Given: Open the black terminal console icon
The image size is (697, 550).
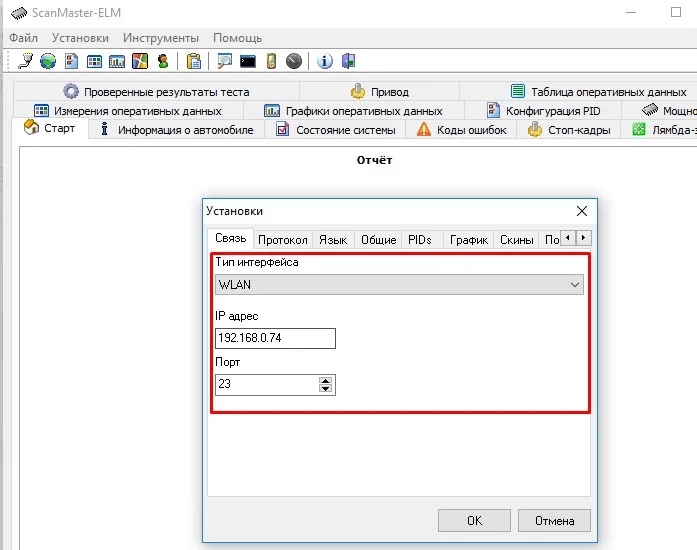Looking at the screenshot, I should coord(248,61).
